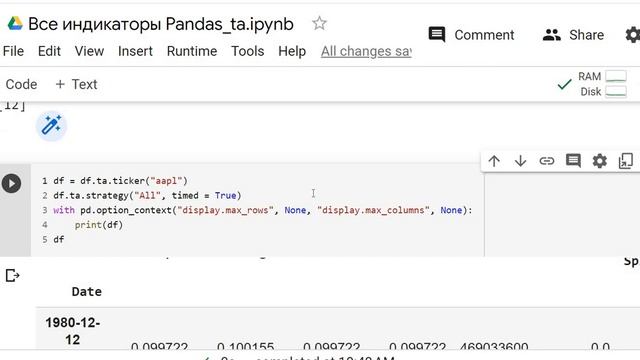Image resolution: width=640 pixels, height=360 pixels.
Task: Open the Tools menu
Action: point(247,51)
